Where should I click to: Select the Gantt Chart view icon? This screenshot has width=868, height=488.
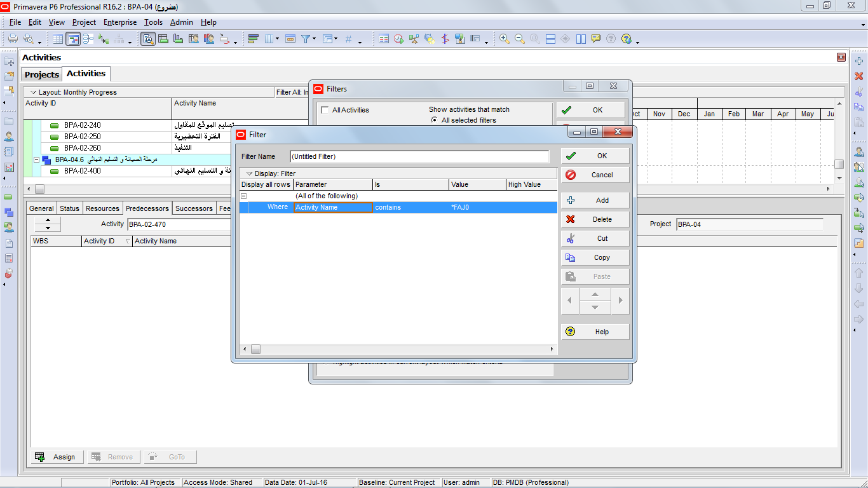tap(73, 39)
